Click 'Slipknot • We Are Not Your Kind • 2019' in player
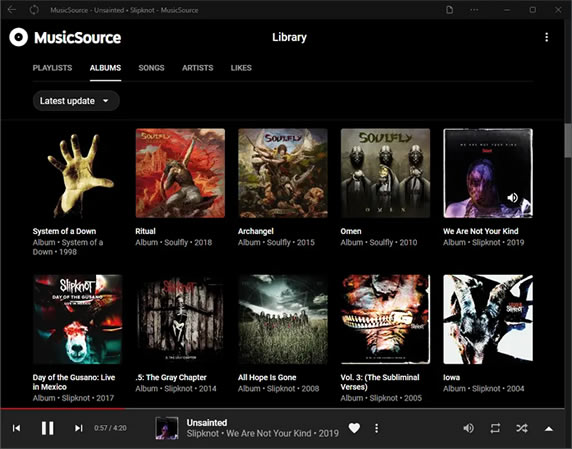Image resolution: width=572 pixels, height=449 pixels. coord(263,433)
